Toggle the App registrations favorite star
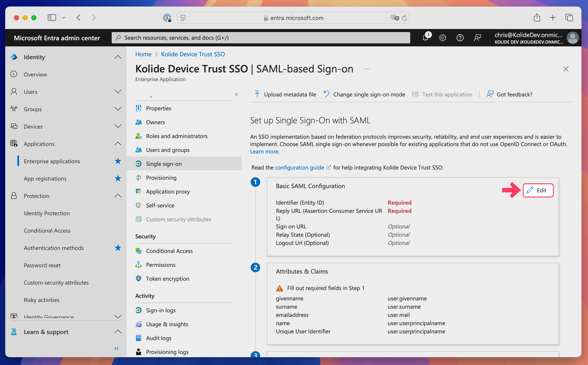 [x=118, y=178]
